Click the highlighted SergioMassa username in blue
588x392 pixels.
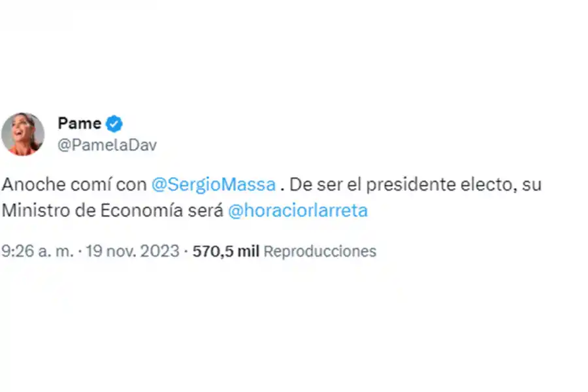click(x=214, y=184)
